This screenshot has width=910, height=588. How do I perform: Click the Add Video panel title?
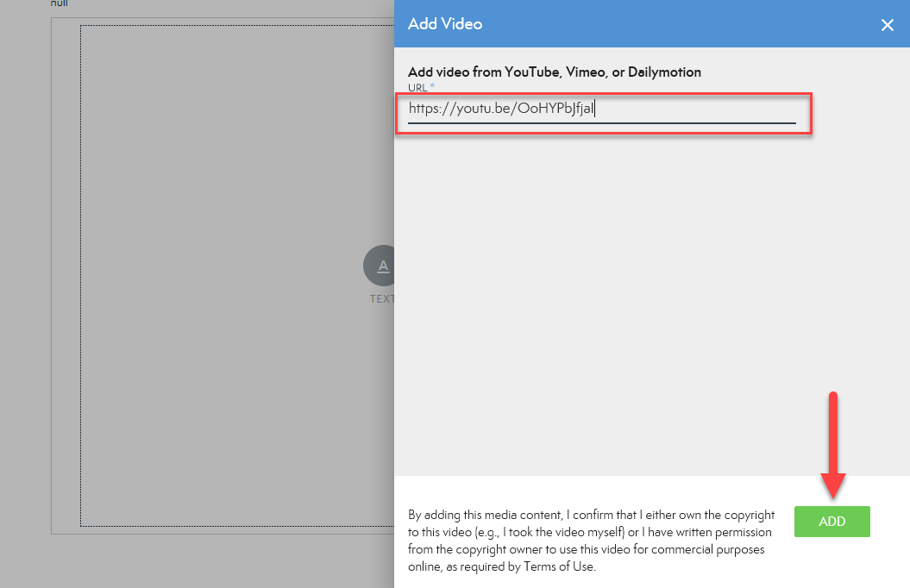click(445, 24)
